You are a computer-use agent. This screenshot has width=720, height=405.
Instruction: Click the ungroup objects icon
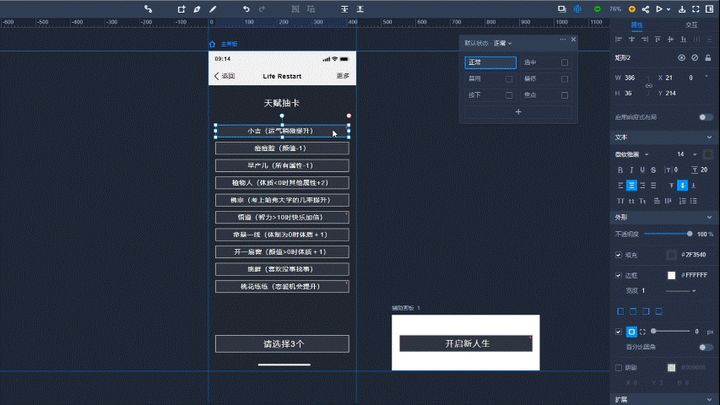(x=311, y=9)
